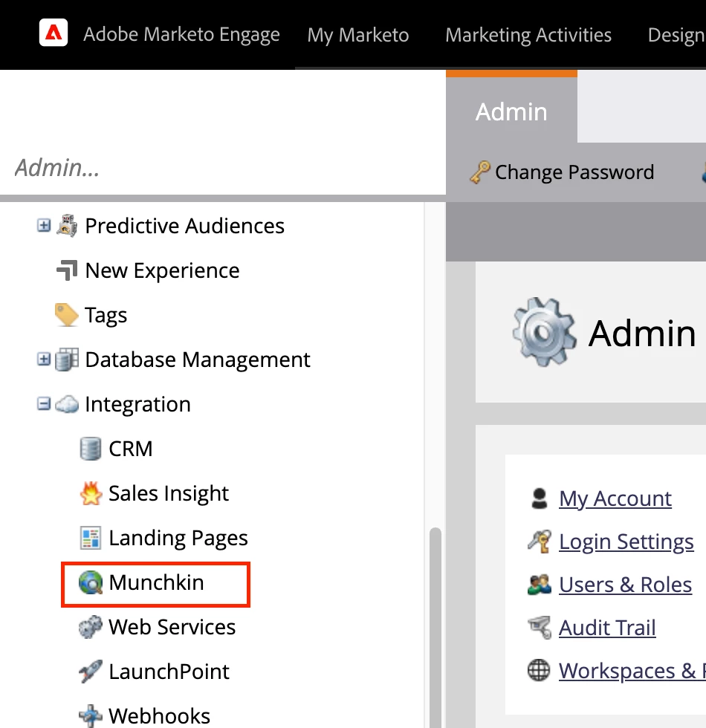Click the Workspaces globe icon
The height and width of the screenshot is (728, 706).
[539, 670]
